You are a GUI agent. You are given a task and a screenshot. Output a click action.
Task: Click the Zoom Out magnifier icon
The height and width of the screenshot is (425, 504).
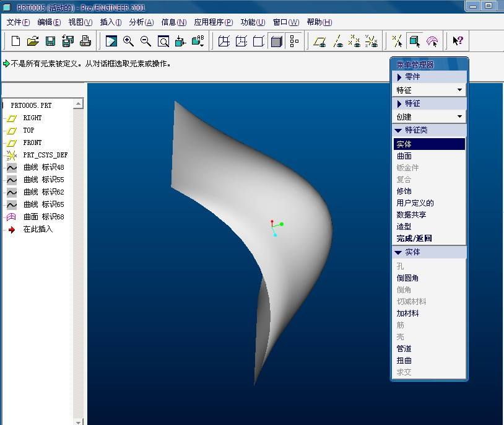pos(146,42)
